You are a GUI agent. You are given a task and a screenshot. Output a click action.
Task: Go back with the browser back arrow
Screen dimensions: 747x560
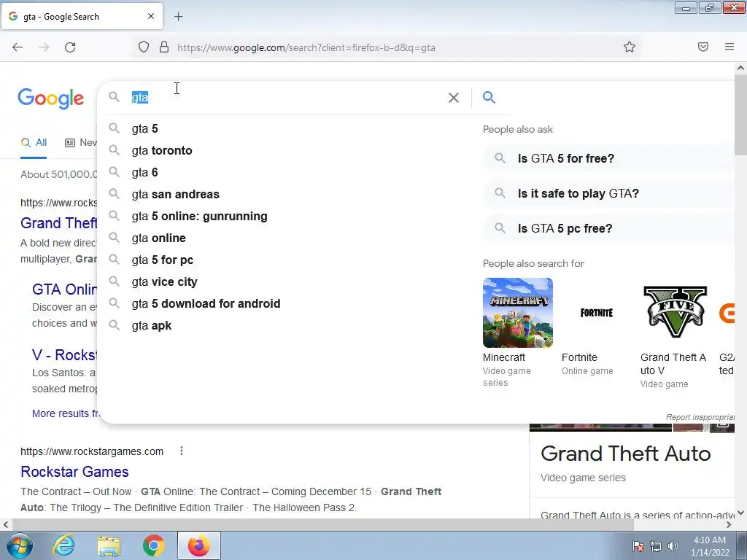(18, 47)
